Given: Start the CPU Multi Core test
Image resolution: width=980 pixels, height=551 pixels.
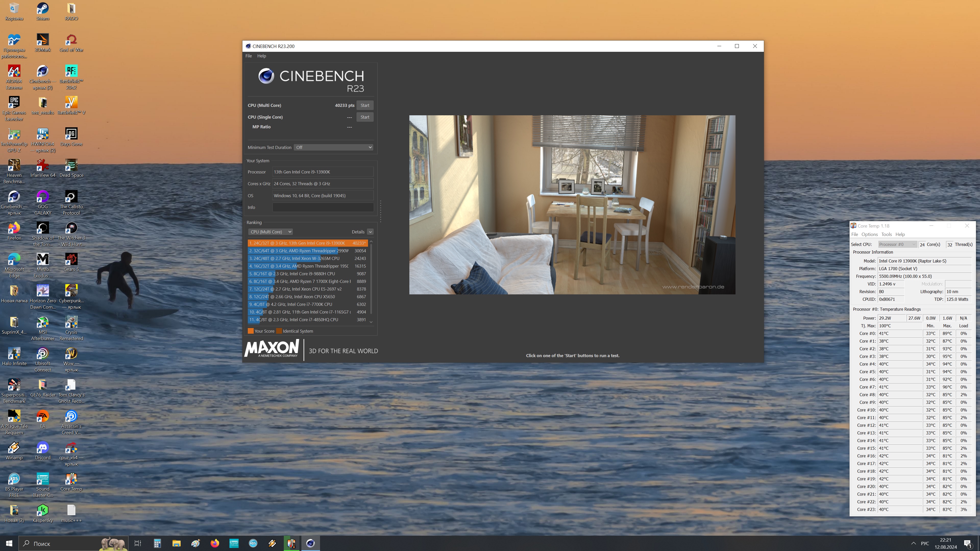Looking at the screenshot, I should [x=364, y=105].
